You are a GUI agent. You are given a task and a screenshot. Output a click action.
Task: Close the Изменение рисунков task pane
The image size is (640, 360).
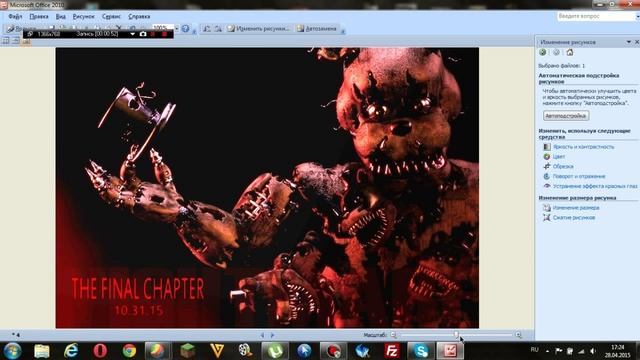636,42
